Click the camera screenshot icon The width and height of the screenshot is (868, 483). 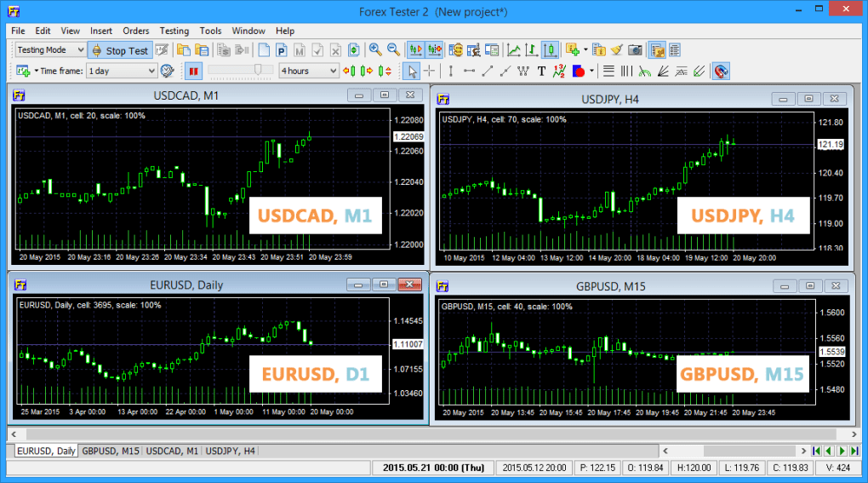636,50
